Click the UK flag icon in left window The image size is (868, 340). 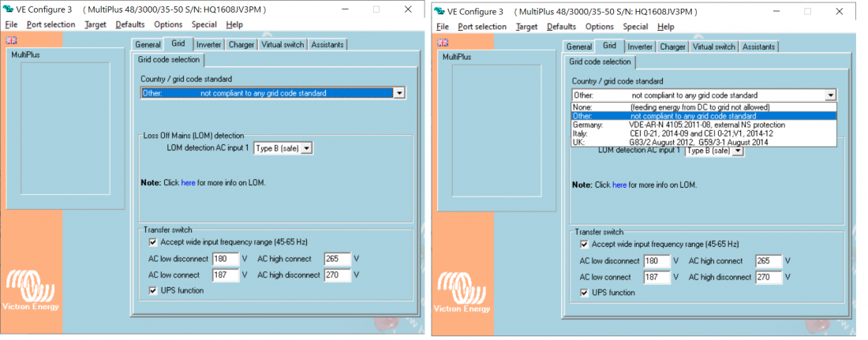tap(11, 39)
